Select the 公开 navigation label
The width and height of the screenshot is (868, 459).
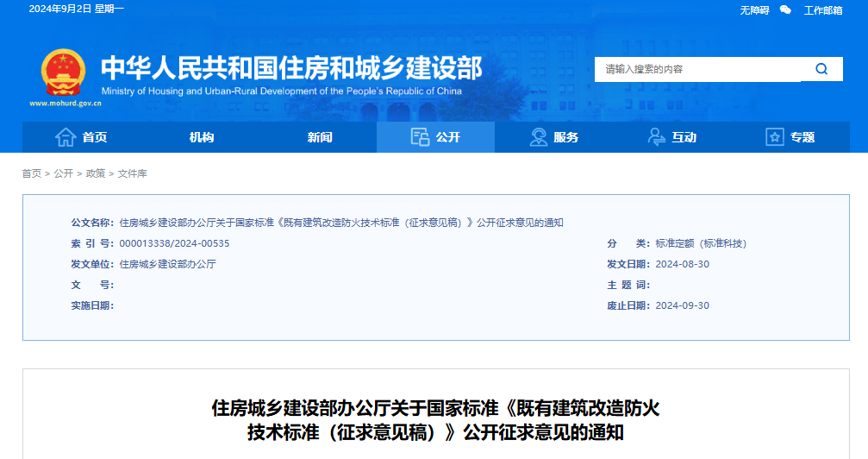(448, 137)
